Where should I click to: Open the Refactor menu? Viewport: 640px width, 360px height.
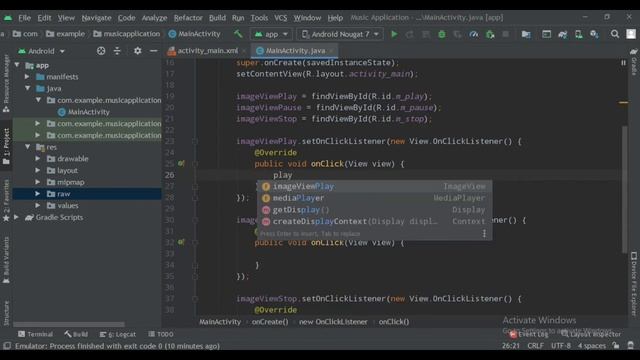[x=188, y=18]
